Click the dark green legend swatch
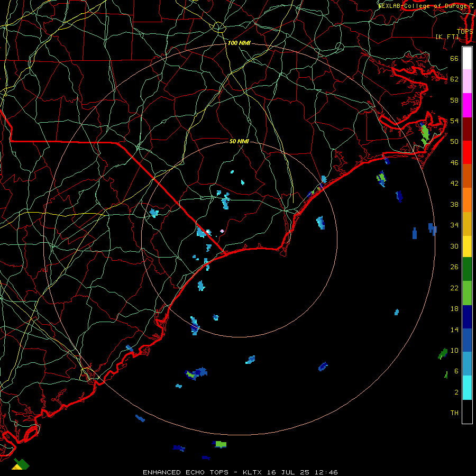Image resolution: width=476 pixels, height=476 pixels. coord(467,269)
